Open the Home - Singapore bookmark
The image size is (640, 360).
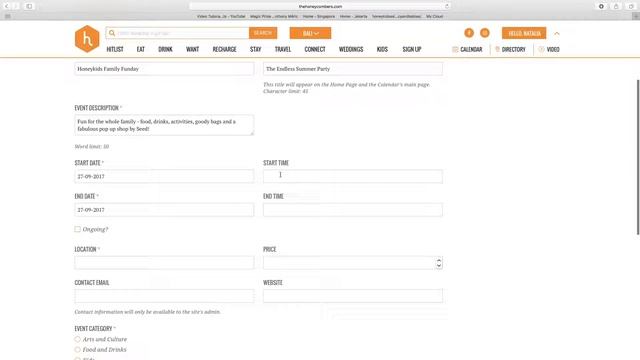tap(319, 16)
